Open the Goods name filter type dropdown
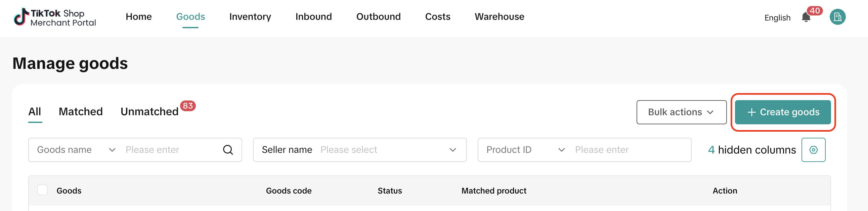Viewport: 868px width, 211px height. point(76,150)
